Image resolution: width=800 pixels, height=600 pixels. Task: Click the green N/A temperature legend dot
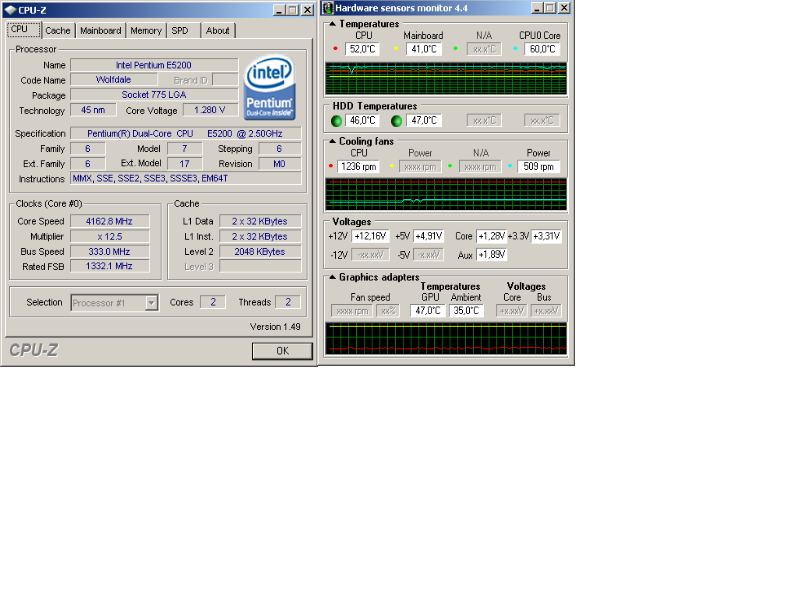tap(455, 49)
